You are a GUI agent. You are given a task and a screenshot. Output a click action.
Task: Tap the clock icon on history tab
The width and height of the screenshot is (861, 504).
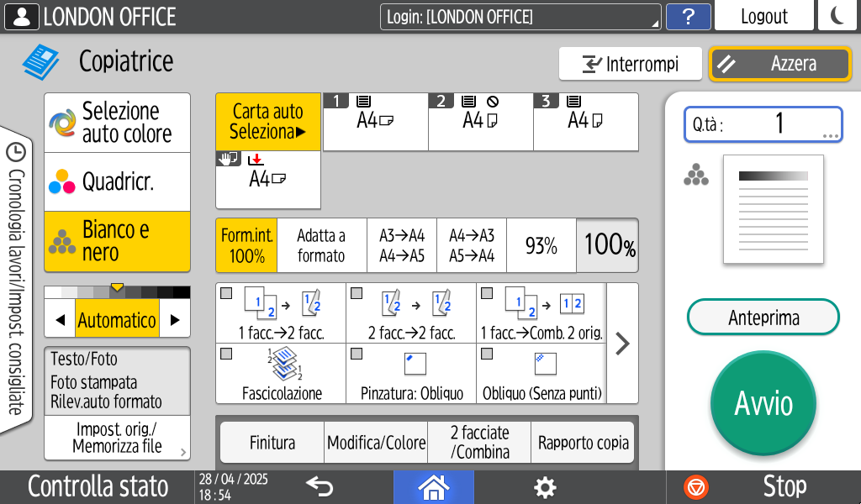tap(16, 153)
